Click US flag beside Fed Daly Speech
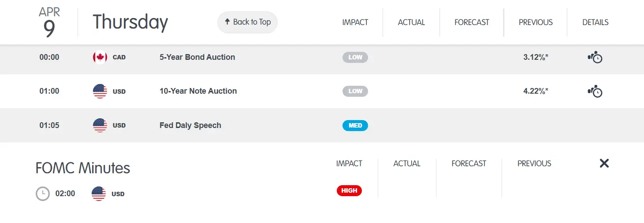The width and height of the screenshot is (644, 223). pos(100,125)
